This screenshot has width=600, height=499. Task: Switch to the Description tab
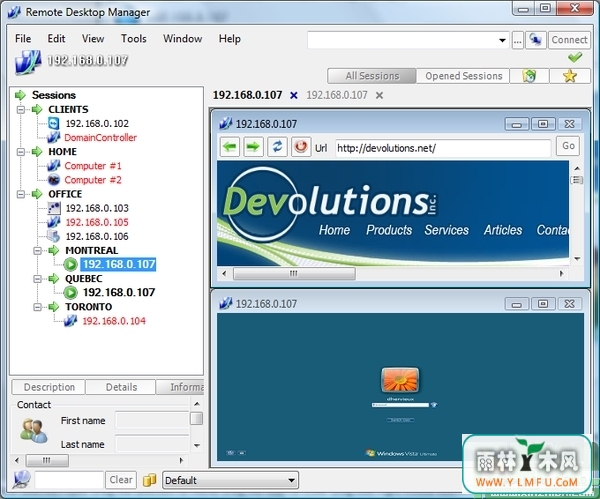[49, 387]
